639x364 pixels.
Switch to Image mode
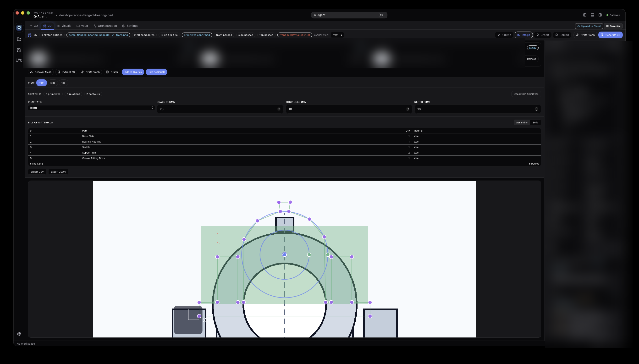coord(523,35)
